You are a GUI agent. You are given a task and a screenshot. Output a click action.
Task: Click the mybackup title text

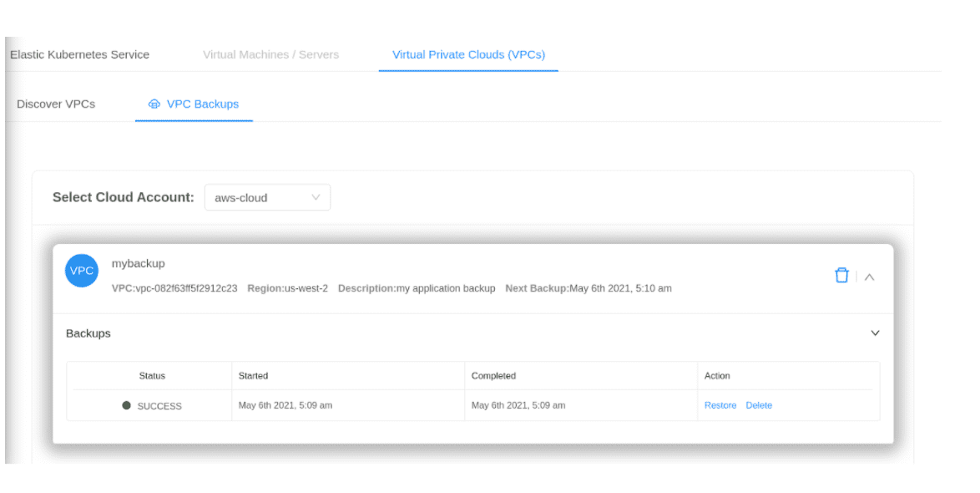pos(138,263)
